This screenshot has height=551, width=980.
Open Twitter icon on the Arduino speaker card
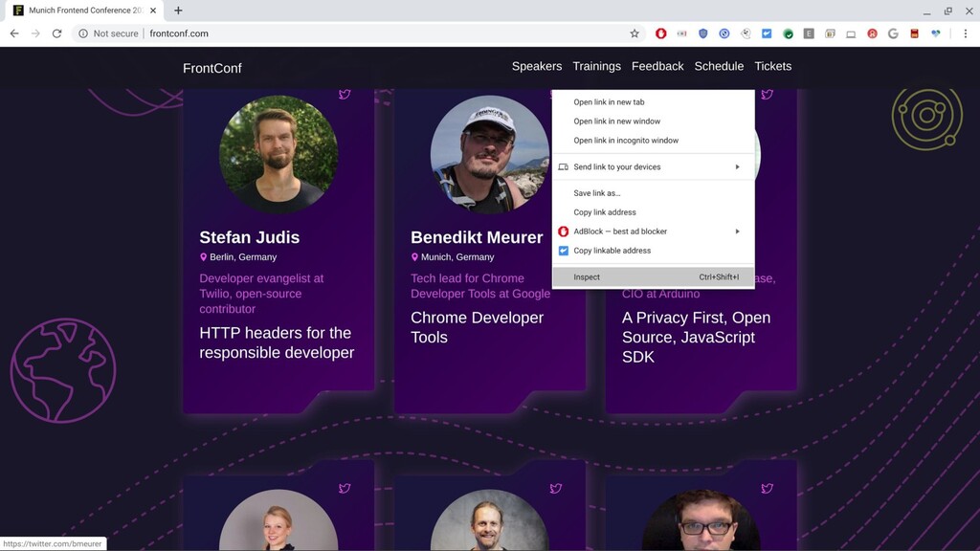coord(767,95)
